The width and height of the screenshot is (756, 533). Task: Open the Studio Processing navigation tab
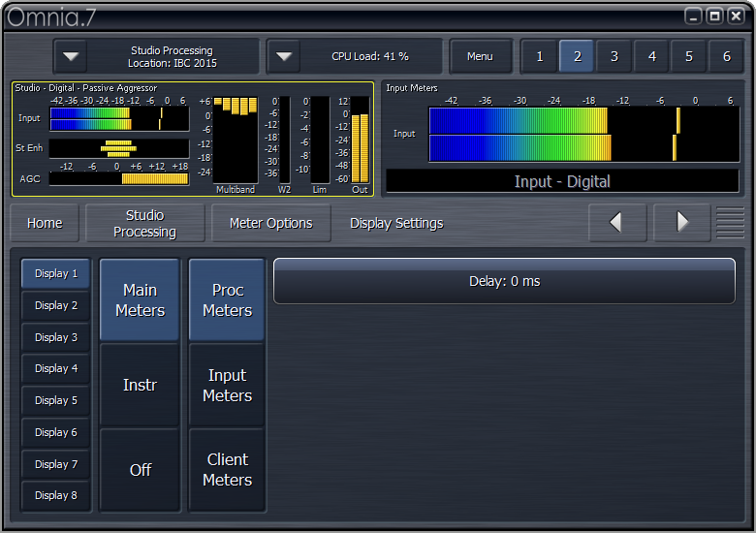tap(144, 223)
